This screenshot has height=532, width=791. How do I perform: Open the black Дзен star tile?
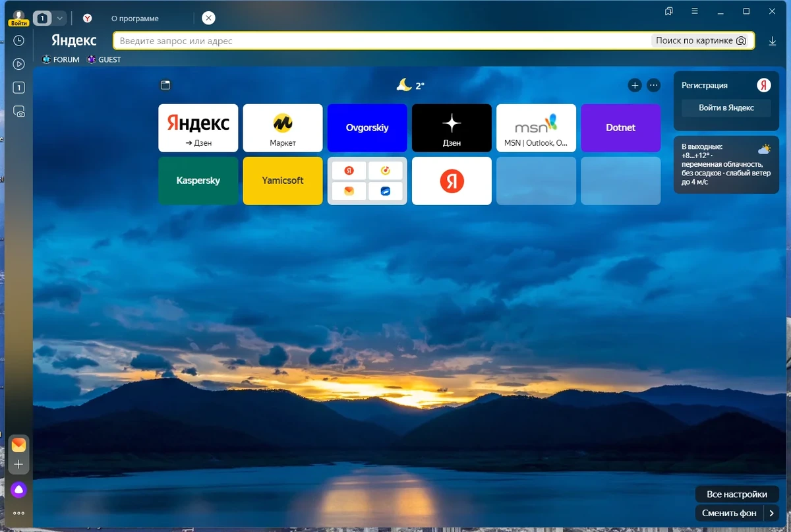point(452,128)
